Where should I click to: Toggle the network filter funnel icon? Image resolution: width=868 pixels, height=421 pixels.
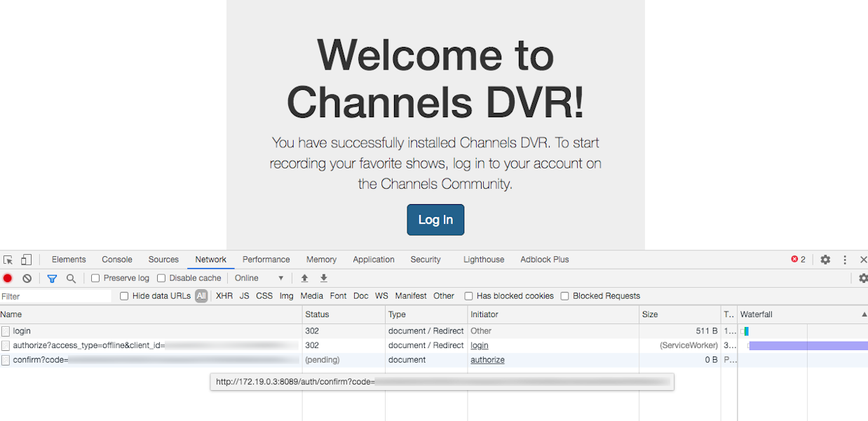[x=52, y=279]
